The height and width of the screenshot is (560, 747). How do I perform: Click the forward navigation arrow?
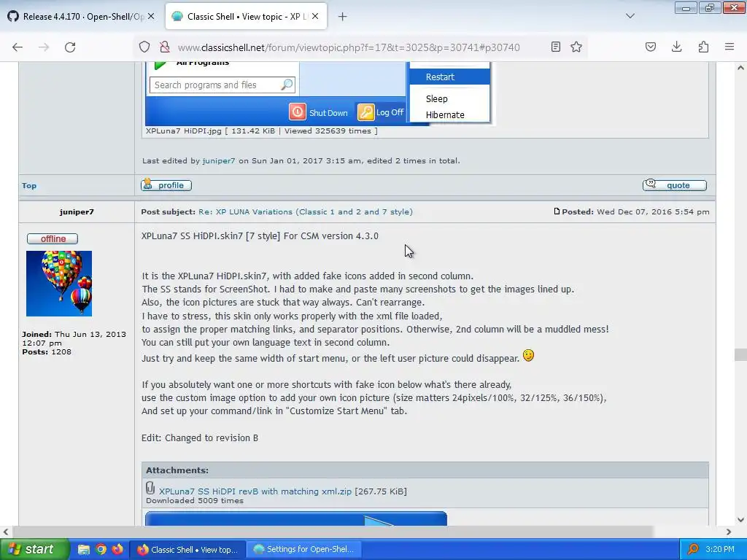(44, 47)
